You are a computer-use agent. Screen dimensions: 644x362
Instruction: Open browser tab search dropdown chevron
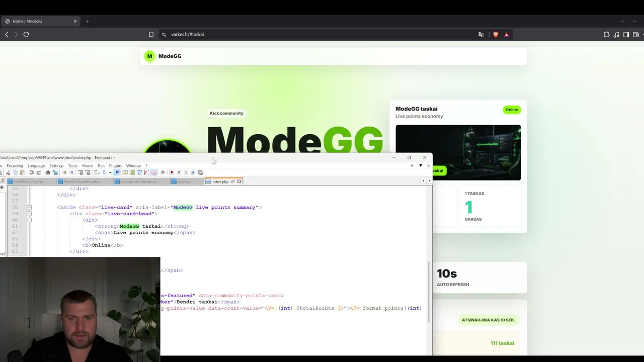[622, 21]
